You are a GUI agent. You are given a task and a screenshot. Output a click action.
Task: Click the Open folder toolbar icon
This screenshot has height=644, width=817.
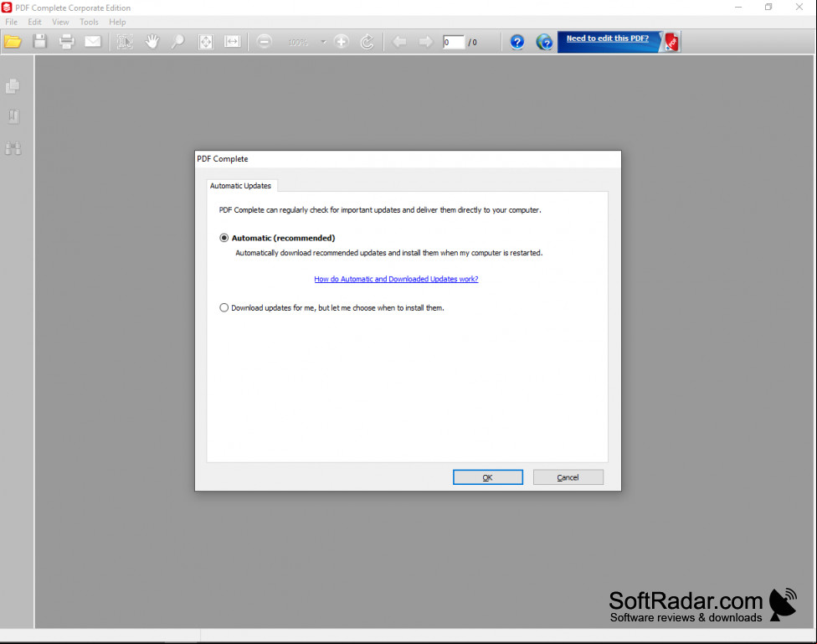tap(13, 42)
